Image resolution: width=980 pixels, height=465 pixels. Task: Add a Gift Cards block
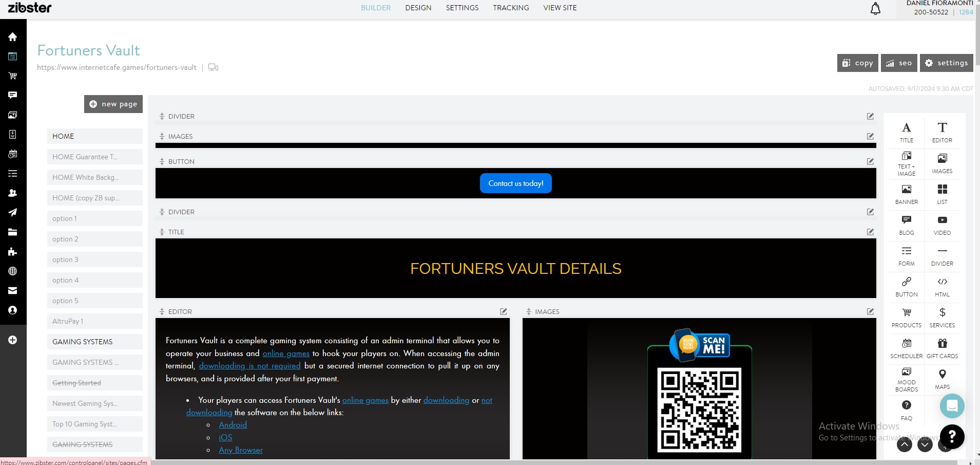click(942, 348)
